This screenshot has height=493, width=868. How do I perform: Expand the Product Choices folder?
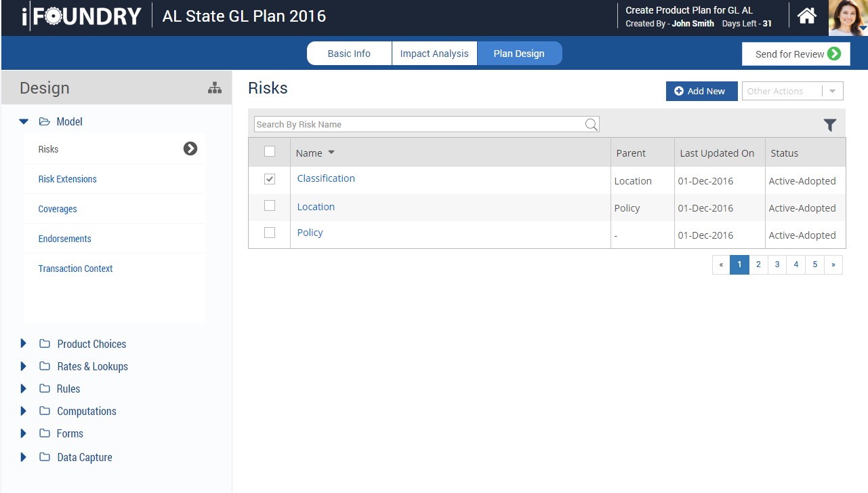point(24,344)
